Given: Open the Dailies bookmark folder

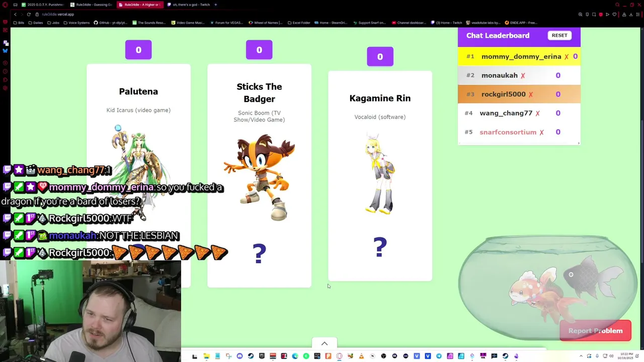Looking at the screenshot, I should click(35, 23).
